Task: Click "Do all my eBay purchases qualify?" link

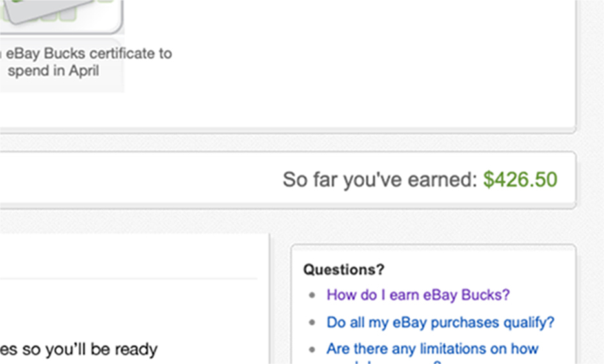Action: [441, 323]
